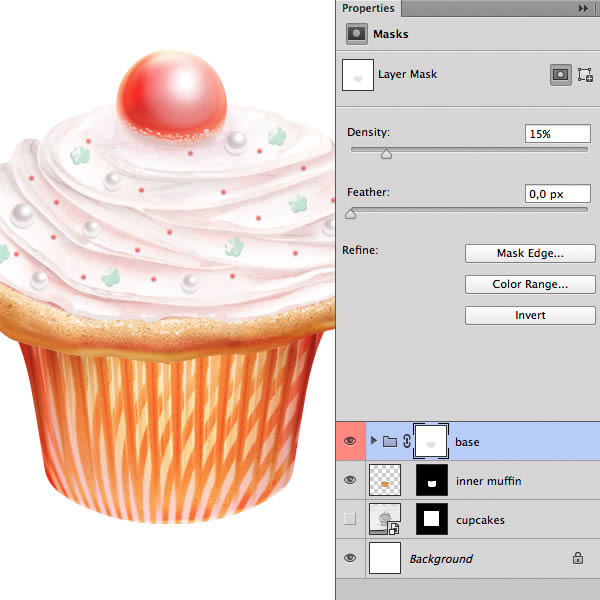Show the cupcakes layer
This screenshot has height=600, width=600.
[350, 519]
